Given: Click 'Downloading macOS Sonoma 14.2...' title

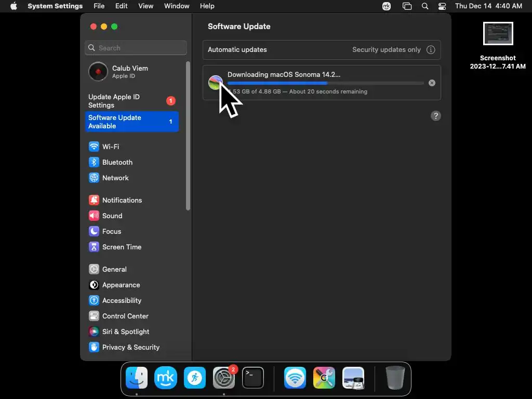Looking at the screenshot, I should pyautogui.click(x=284, y=75).
